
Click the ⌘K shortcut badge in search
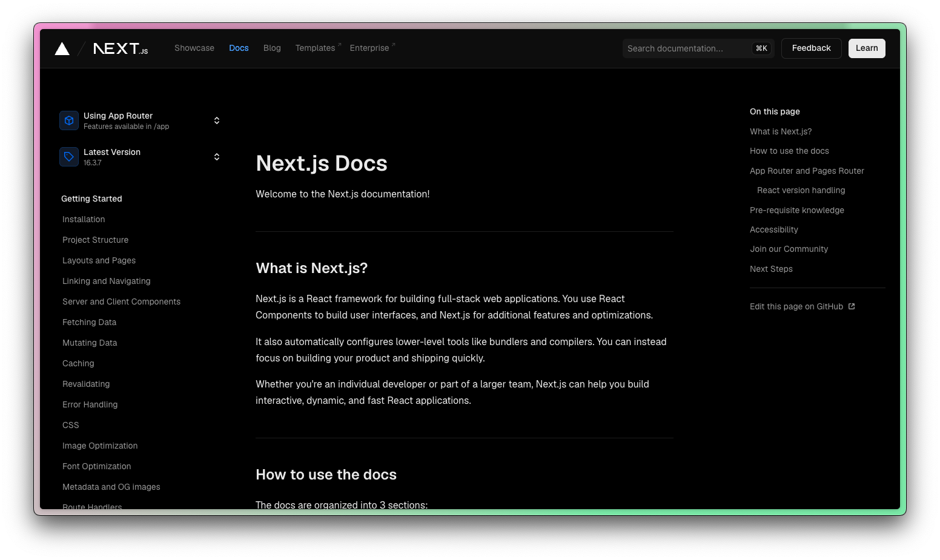pos(761,48)
